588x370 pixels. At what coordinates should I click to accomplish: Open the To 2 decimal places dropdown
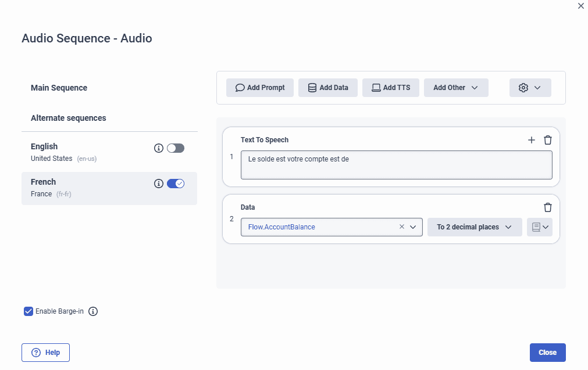click(x=475, y=227)
